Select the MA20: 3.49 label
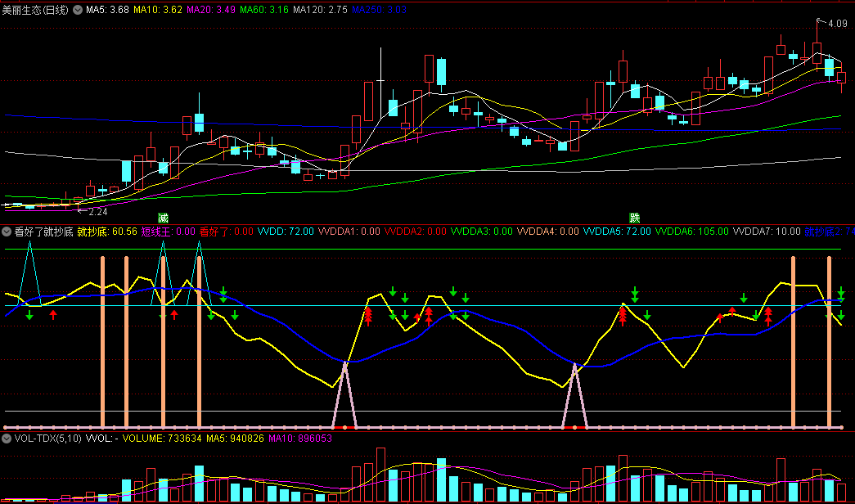Viewport: 855px width, 504px height. 211,10
